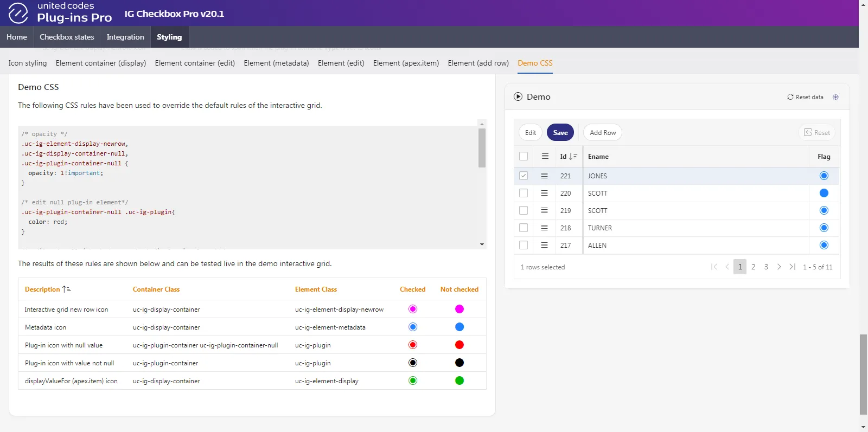This screenshot has width=868, height=432.
Task: Sort the Description column header
Action: [42, 289]
